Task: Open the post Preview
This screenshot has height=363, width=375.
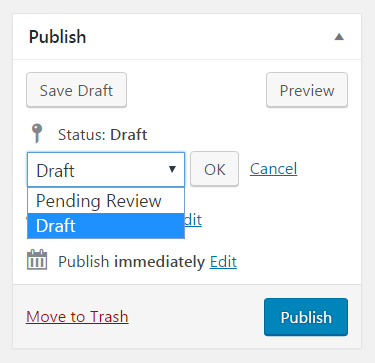Action: pos(307,90)
